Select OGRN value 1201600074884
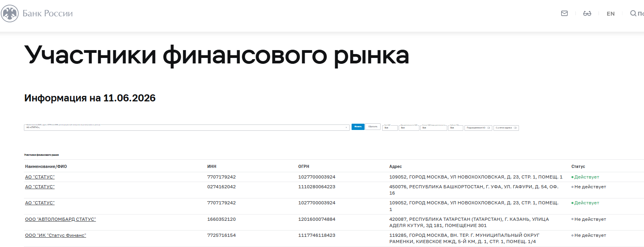The width and height of the screenshot is (644, 247). click(317, 219)
